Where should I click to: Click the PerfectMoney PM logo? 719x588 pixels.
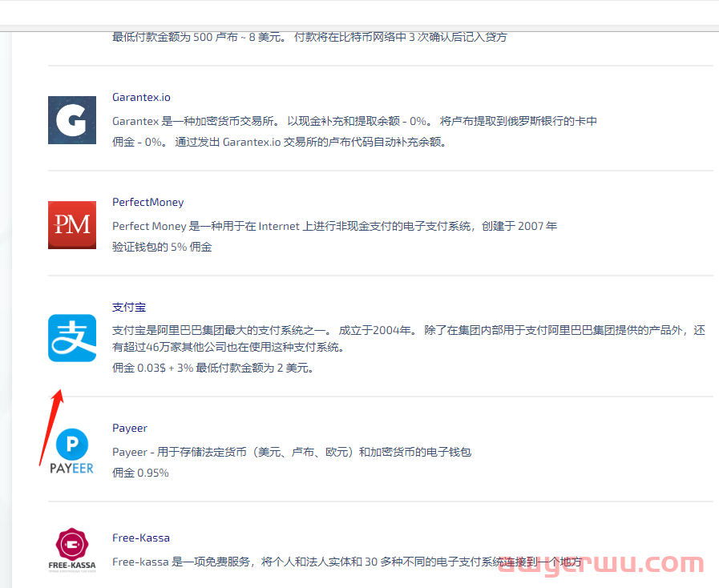click(72, 225)
